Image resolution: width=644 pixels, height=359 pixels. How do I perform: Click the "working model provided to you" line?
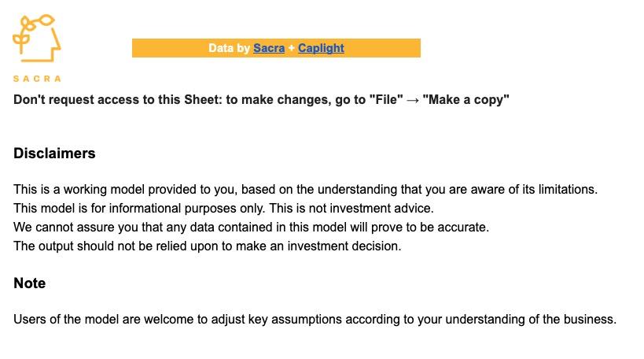coord(305,189)
